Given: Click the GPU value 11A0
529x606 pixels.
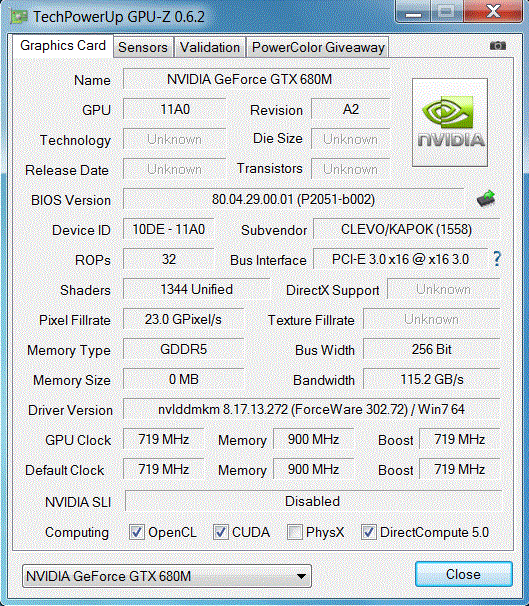Looking at the screenshot, I should [x=175, y=109].
